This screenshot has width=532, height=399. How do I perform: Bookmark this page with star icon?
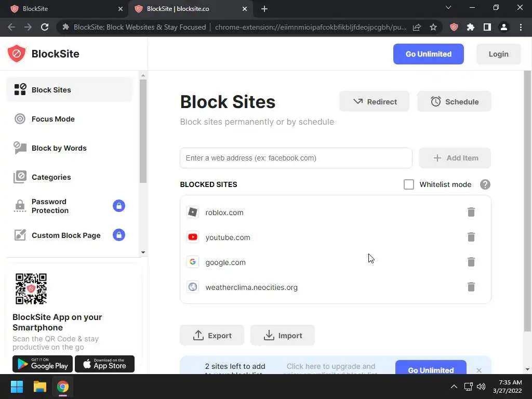433,27
